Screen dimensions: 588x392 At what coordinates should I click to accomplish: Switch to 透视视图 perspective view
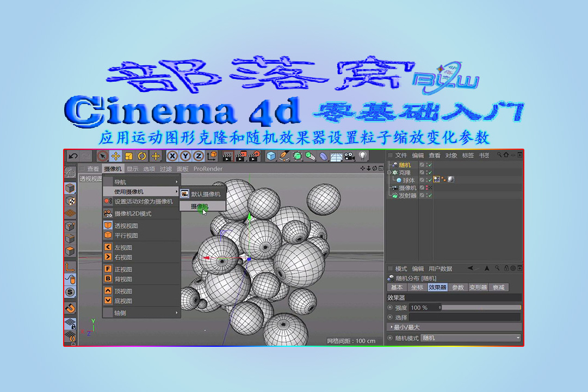point(141,225)
